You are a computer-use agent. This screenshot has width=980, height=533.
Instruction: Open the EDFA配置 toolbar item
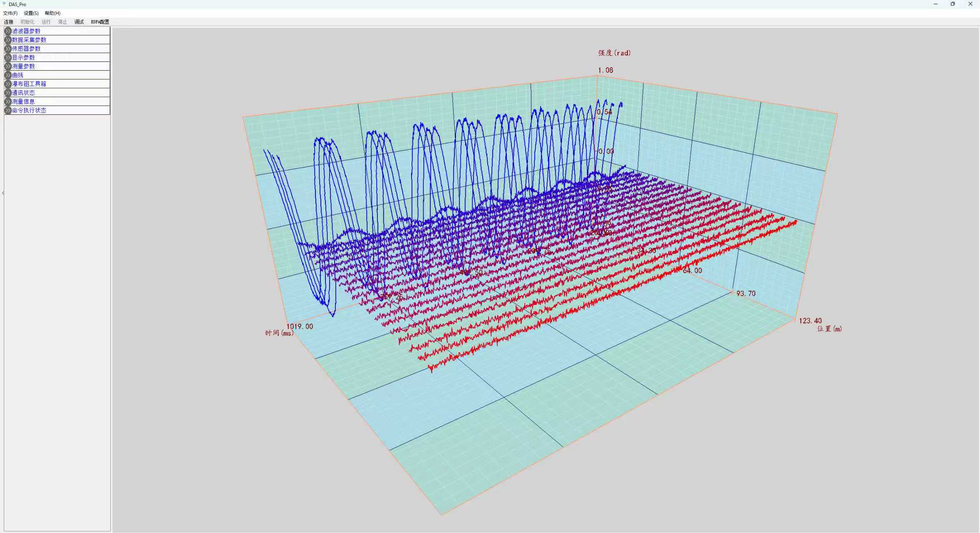[x=100, y=22]
